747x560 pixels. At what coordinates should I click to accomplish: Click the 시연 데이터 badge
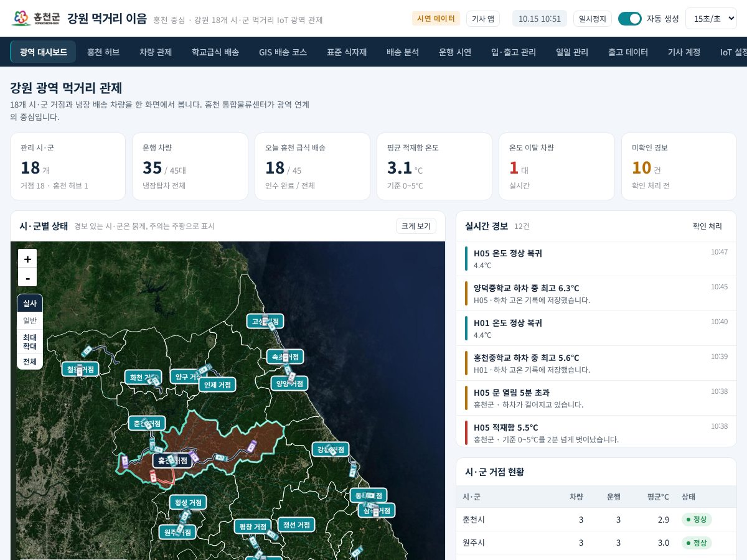pos(436,19)
